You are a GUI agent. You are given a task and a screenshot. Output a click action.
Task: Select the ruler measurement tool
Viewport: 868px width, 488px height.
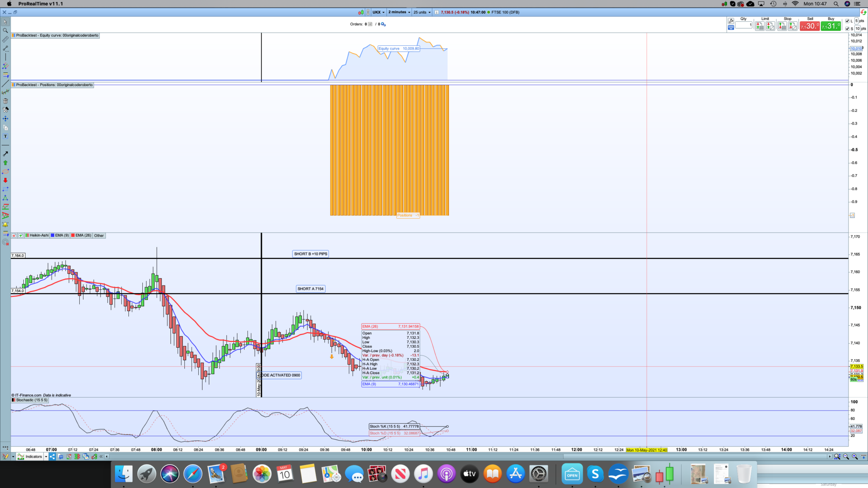6,39
